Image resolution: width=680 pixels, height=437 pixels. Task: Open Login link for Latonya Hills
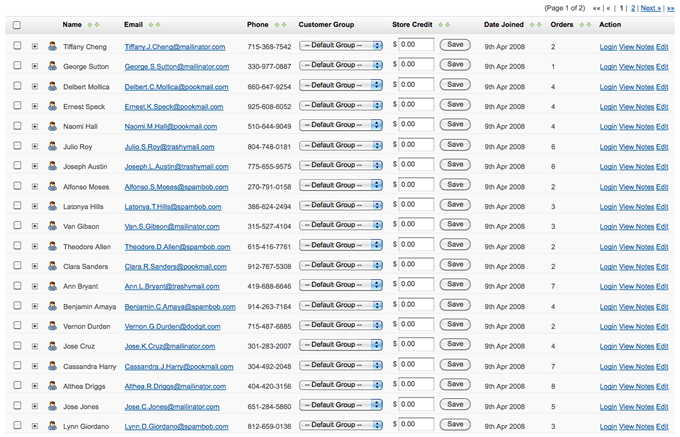(608, 207)
